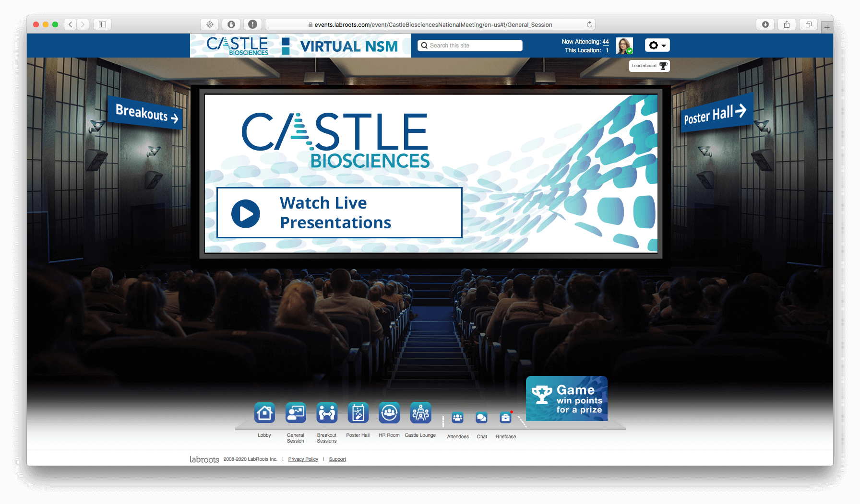Play Watch Live Presentations

(339, 212)
